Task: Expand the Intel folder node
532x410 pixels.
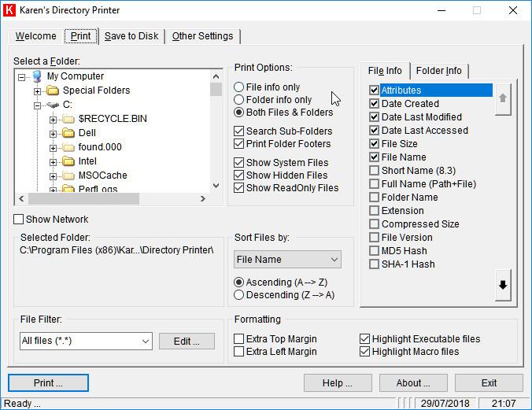Action: pyautogui.click(x=53, y=163)
